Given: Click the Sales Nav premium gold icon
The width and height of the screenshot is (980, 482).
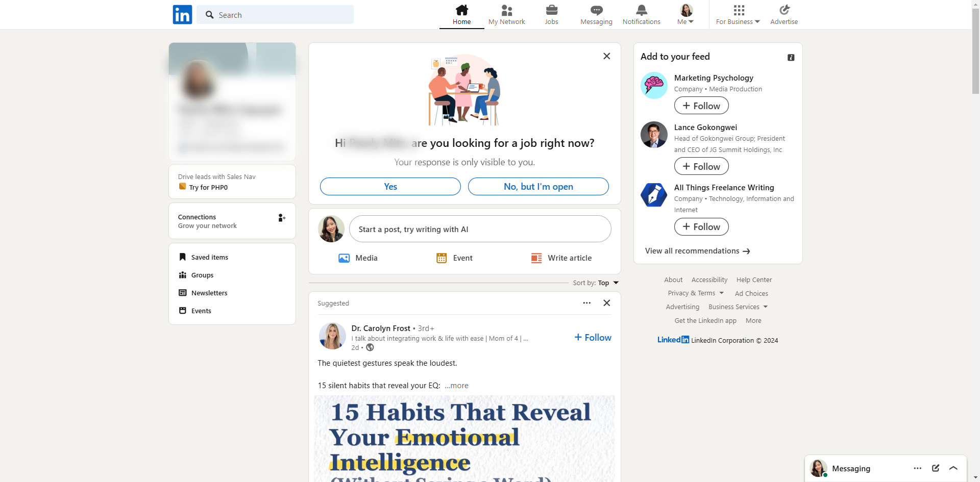Looking at the screenshot, I should (x=182, y=187).
